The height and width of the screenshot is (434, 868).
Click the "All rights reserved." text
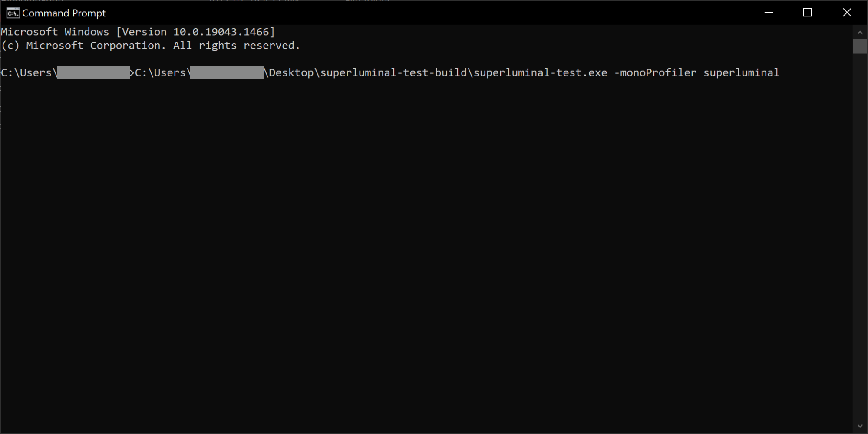237,46
